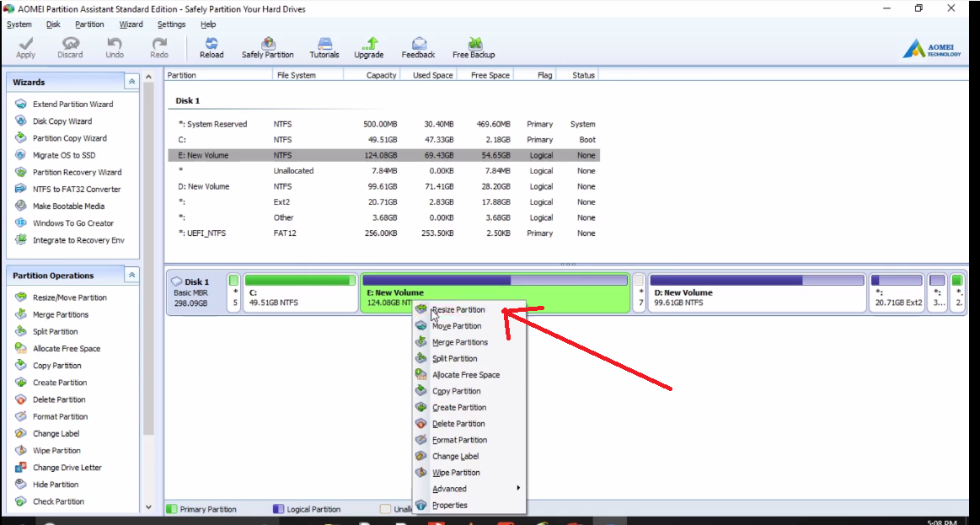Select Check Partition operation
The image size is (980, 525).
[58, 501]
